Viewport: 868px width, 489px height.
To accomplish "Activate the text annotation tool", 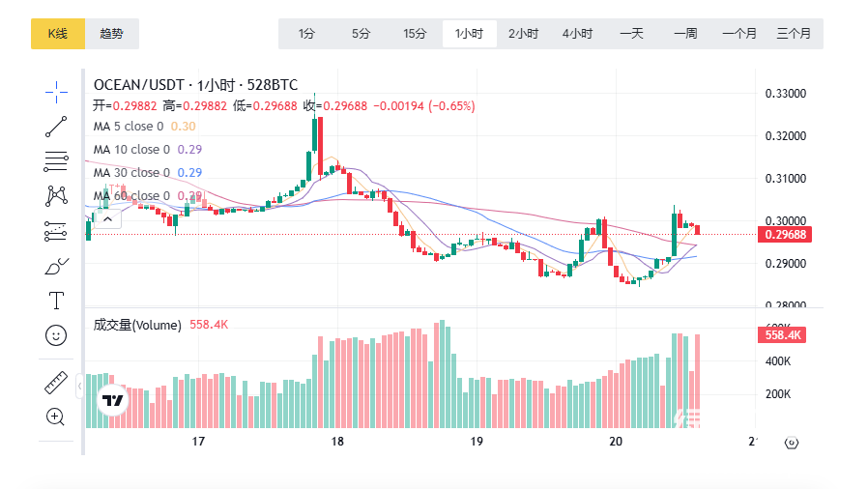I will point(56,300).
